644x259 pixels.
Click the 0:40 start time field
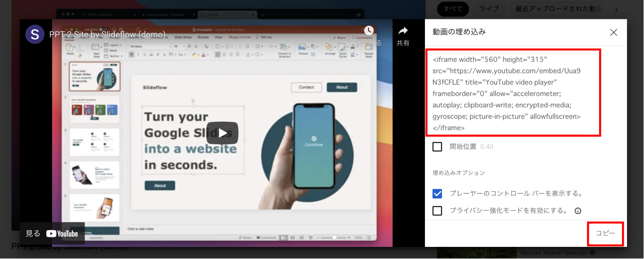[486, 147]
